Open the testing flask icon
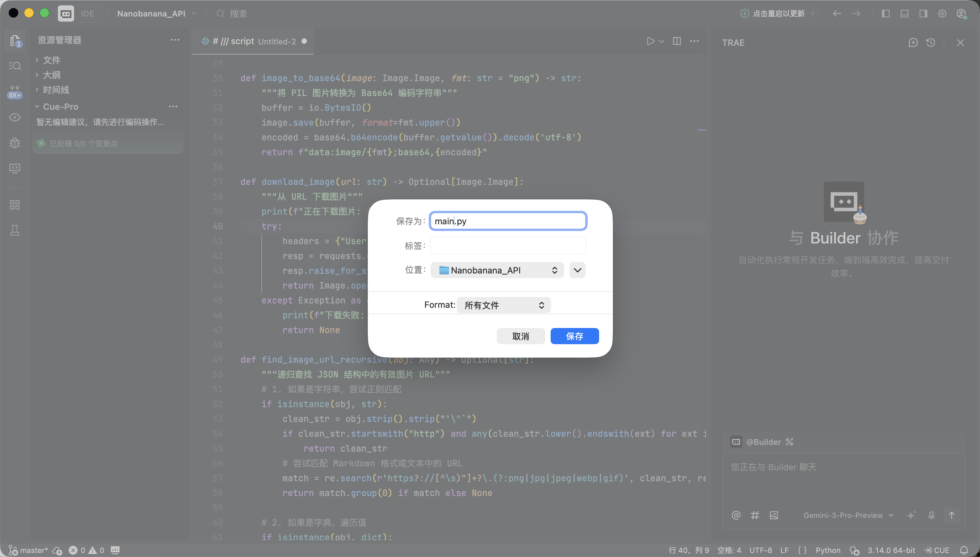Viewport: 980px width, 557px height. pos(14,230)
